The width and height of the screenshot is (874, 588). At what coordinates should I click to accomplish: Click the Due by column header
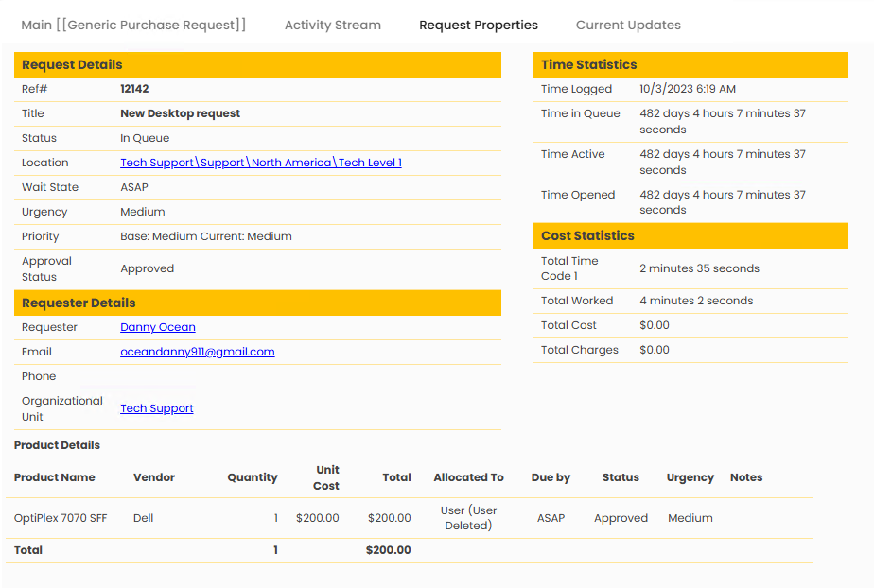tap(551, 477)
